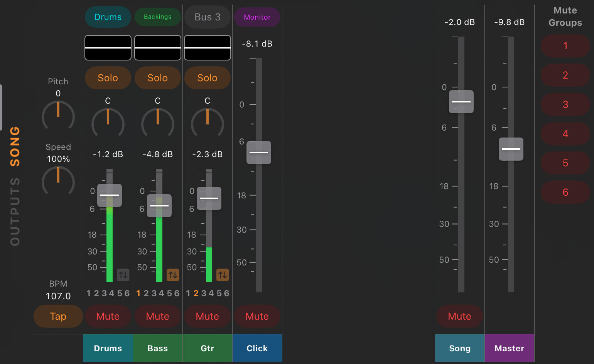Click the pan knob on the Drums channel
This screenshot has height=364, width=594.
point(108,124)
